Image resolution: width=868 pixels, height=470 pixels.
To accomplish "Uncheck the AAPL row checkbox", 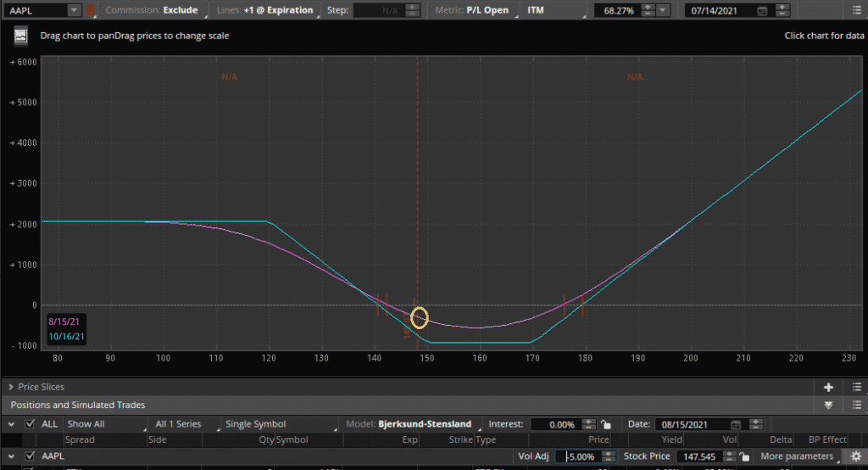I will [30, 456].
